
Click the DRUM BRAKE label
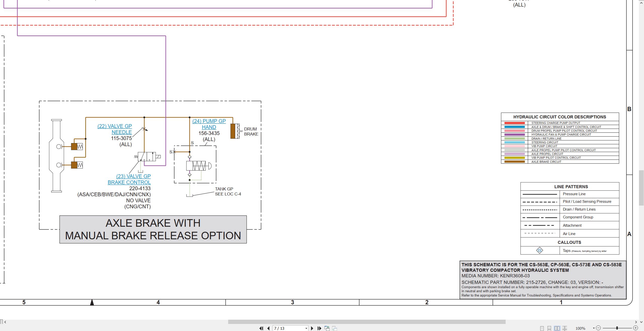[x=251, y=131]
